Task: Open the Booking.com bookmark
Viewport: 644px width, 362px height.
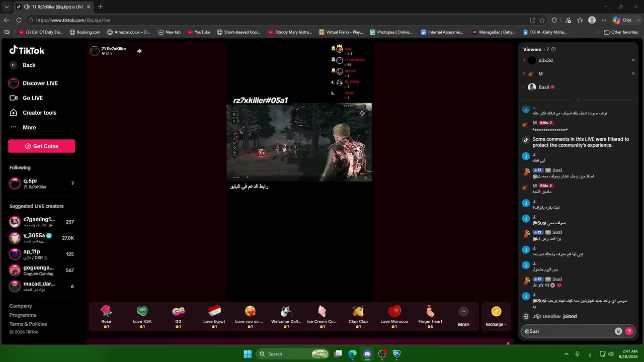Action: 85,32
